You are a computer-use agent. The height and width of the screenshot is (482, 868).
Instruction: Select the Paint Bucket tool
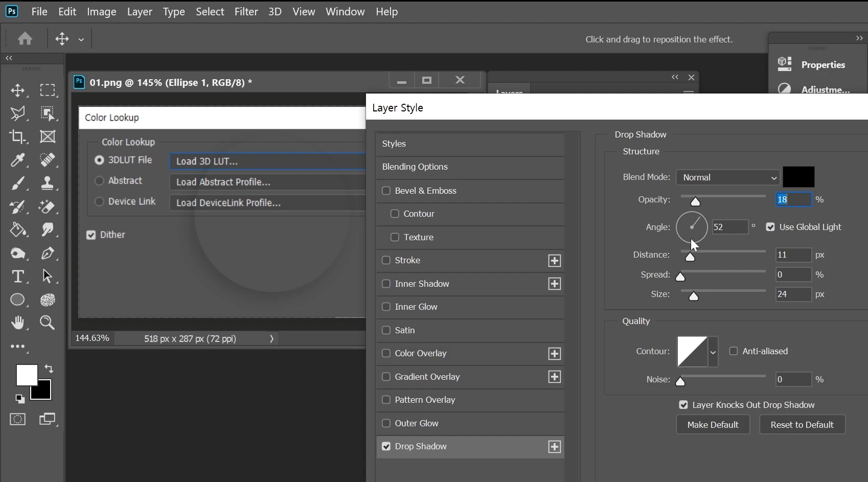point(18,229)
